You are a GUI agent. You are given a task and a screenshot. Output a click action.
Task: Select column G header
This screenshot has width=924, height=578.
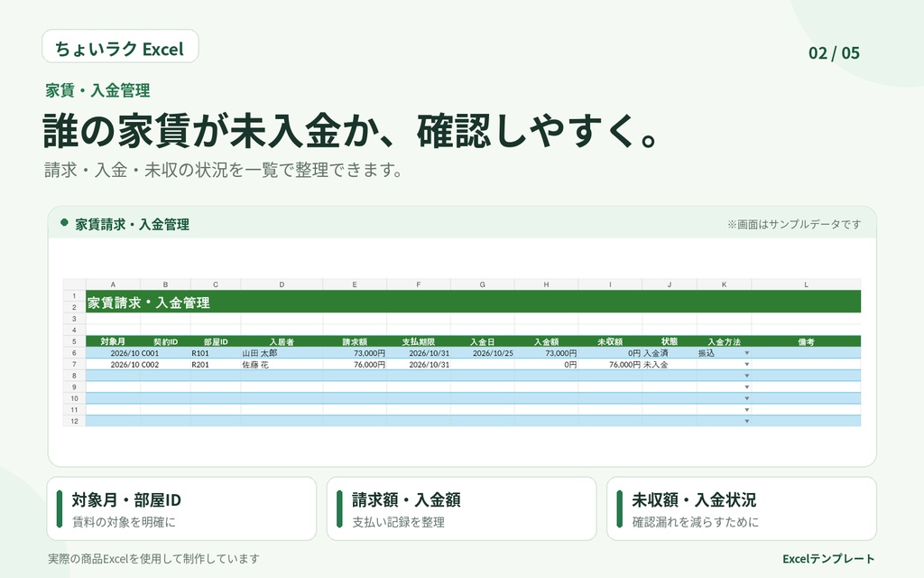[483, 284]
